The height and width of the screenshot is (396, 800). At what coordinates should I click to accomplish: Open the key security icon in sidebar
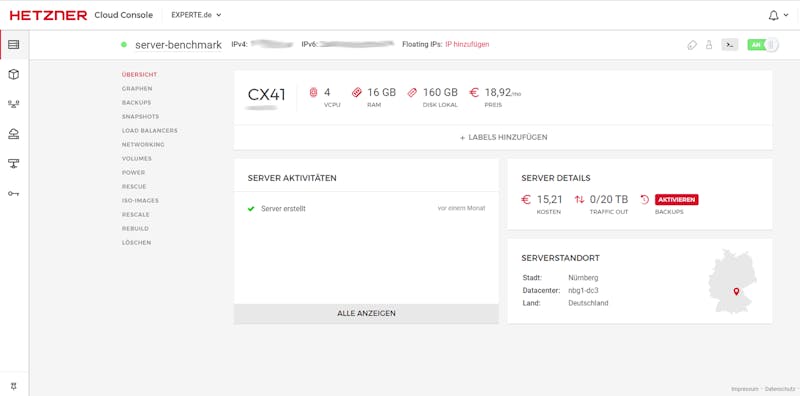click(x=14, y=193)
